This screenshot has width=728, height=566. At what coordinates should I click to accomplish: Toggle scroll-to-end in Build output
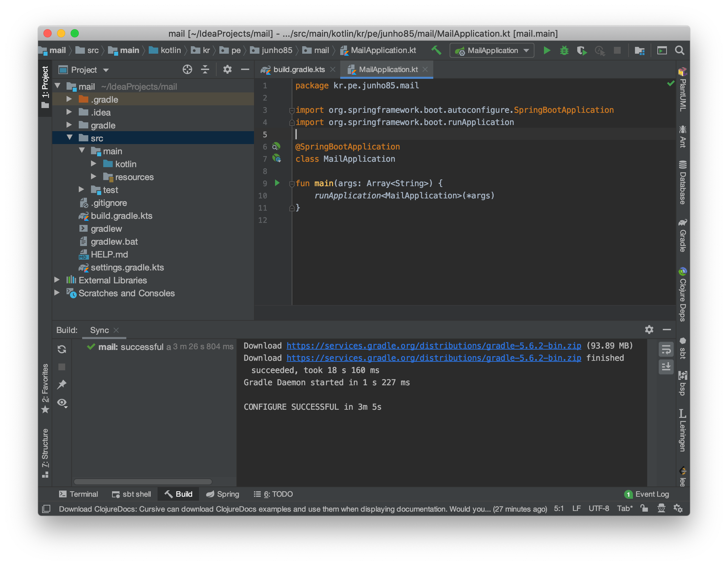pyautogui.click(x=666, y=367)
